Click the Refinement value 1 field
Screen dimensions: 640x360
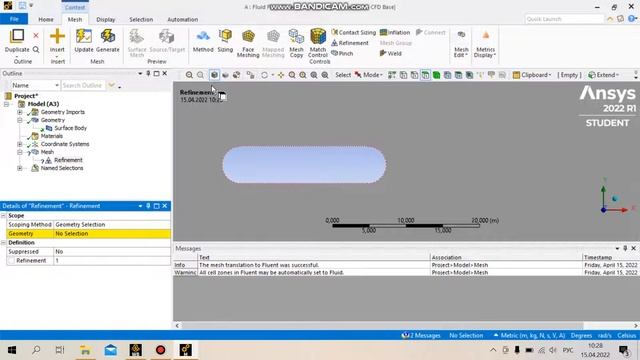click(112, 260)
